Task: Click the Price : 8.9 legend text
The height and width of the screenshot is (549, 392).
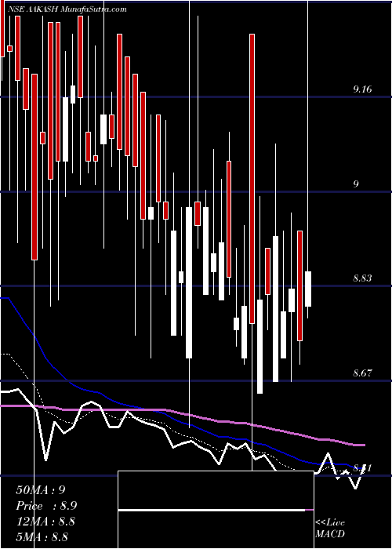Action: pos(46,506)
